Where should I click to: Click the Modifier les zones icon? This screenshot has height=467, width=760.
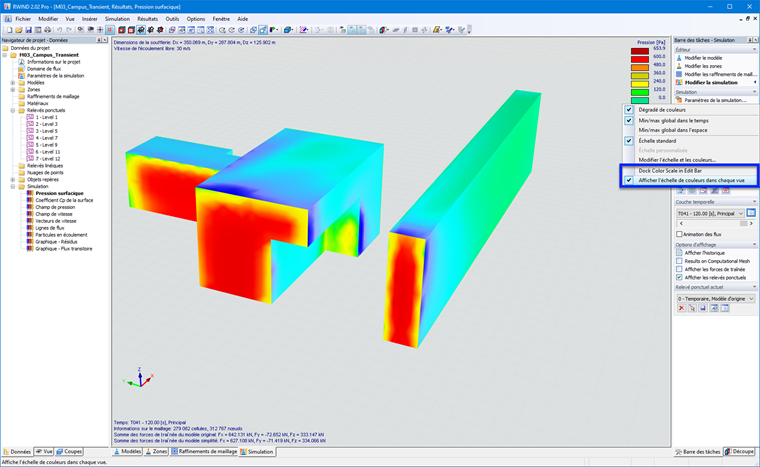click(x=679, y=66)
